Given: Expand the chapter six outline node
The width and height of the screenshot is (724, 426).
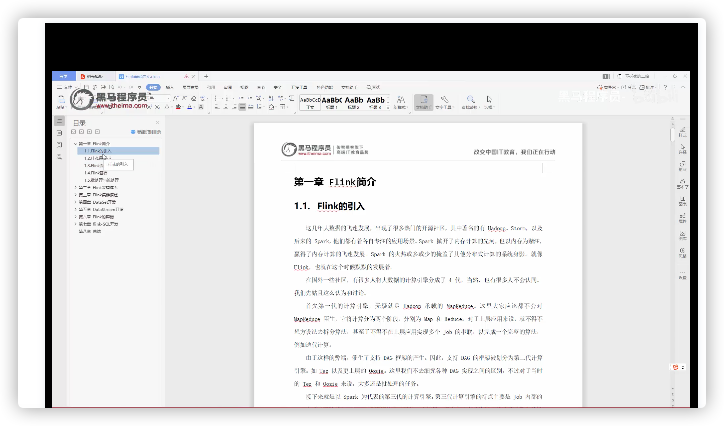Looking at the screenshot, I should 75,216.
